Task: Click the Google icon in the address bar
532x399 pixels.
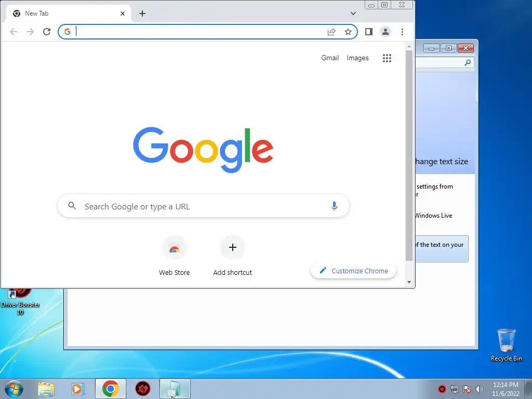Action: pos(68,32)
